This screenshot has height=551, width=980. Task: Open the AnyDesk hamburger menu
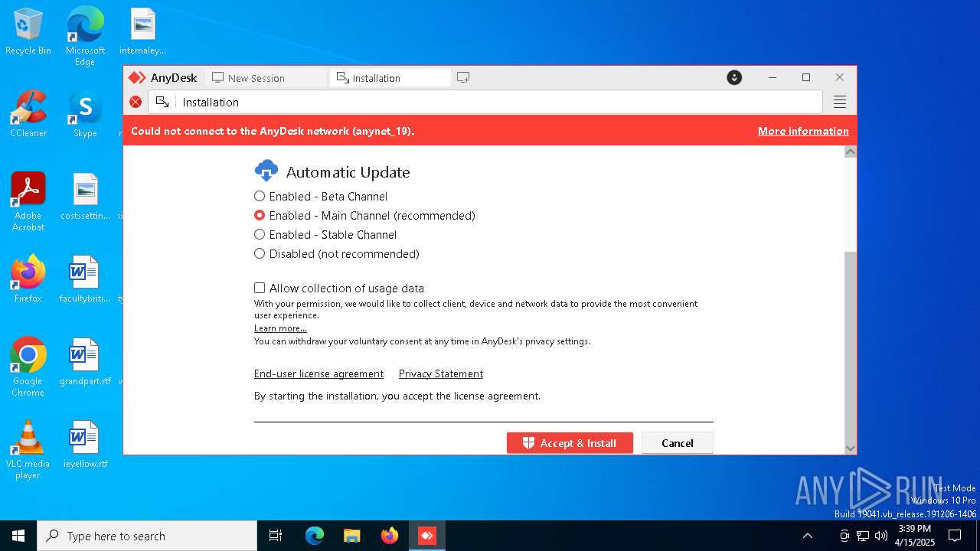840,102
